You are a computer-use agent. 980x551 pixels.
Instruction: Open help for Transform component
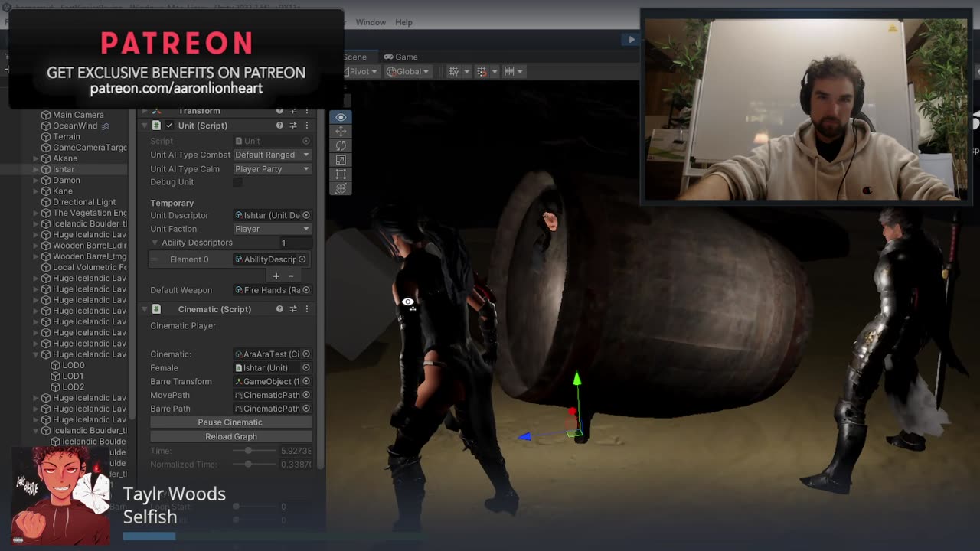(279, 112)
